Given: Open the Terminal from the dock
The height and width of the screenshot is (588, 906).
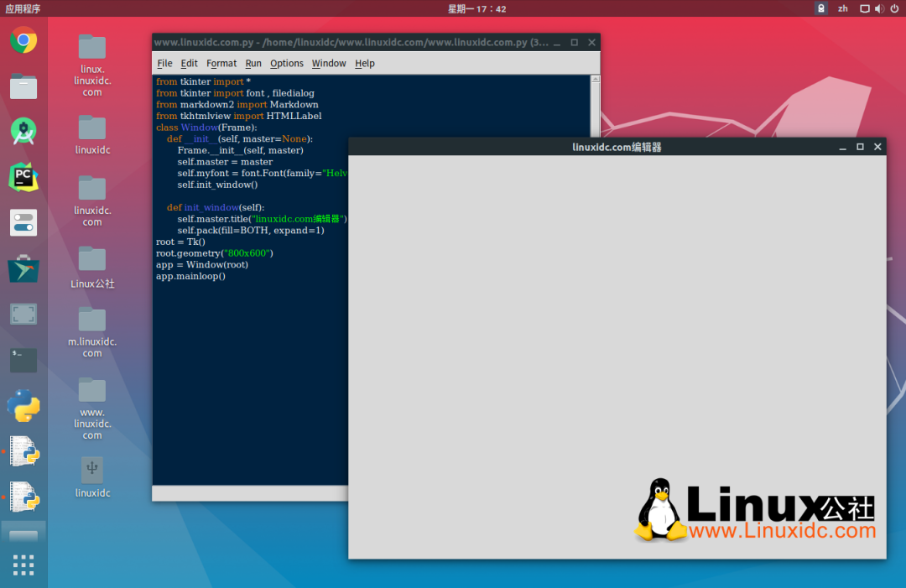Looking at the screenshot, I should click(23, 360).
